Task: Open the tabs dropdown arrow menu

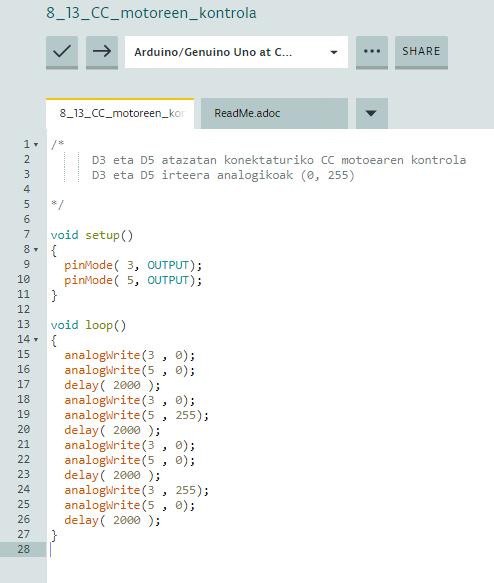Action: (372, 113)
